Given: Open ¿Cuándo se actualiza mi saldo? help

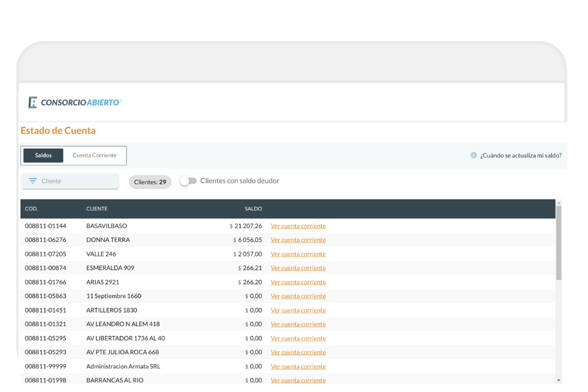Looking at the screenshot, I should click(x=520, y=155).
